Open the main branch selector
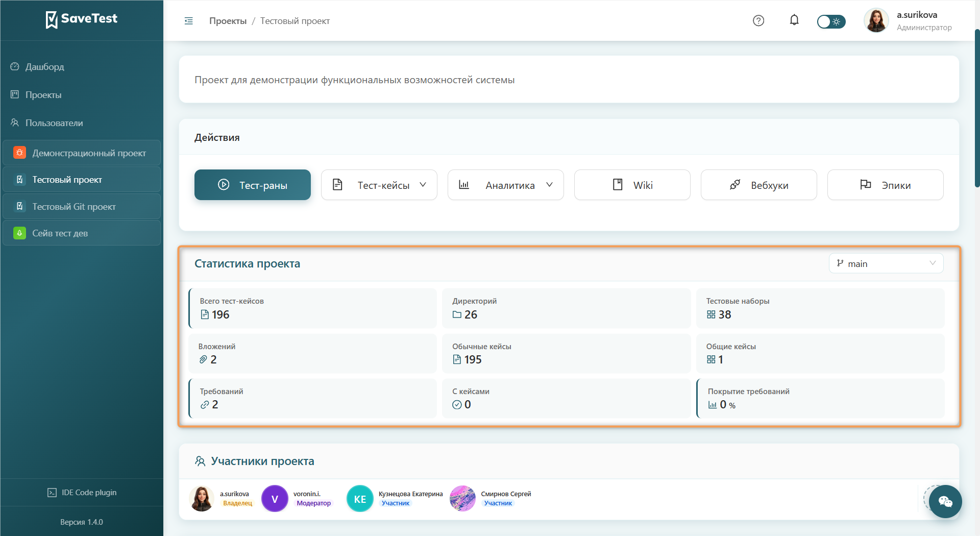The image size is (980, 536). pos(886,263)
